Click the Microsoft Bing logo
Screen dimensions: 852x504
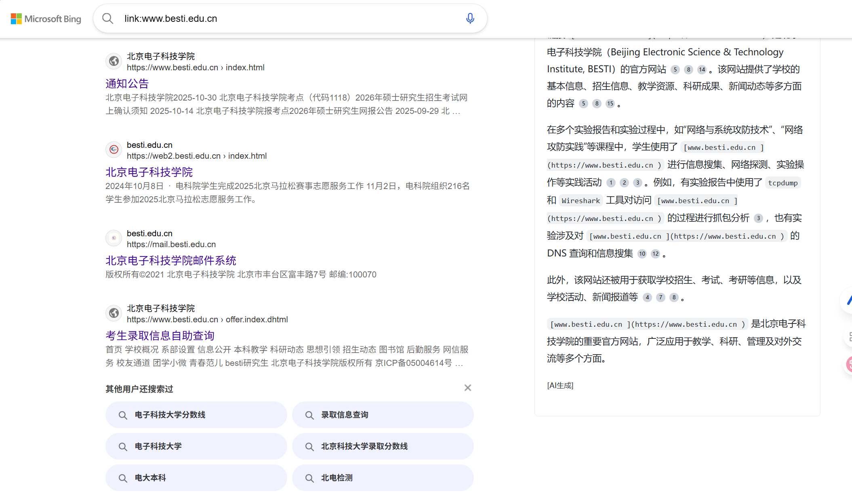[46, 19]
